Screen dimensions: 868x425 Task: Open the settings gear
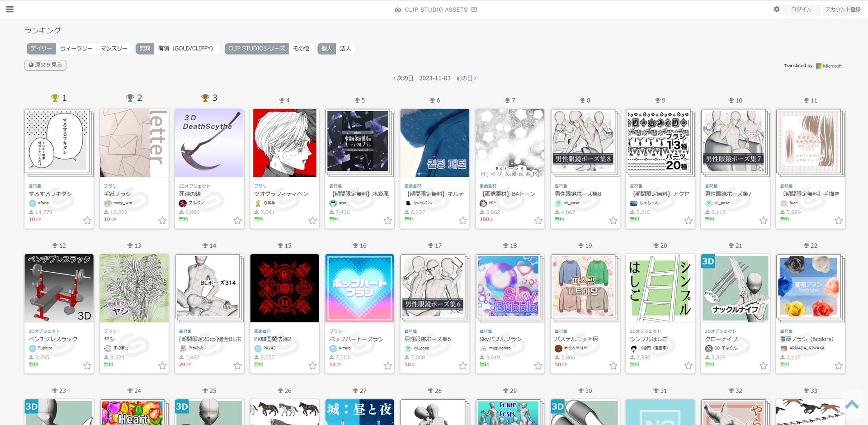click(x=777, y=9)
